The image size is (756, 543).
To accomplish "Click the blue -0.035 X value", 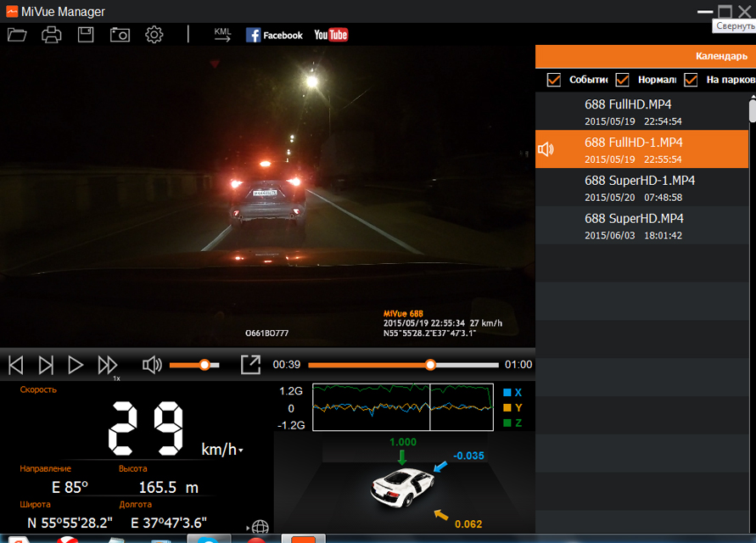I will (x=468, y=456).
